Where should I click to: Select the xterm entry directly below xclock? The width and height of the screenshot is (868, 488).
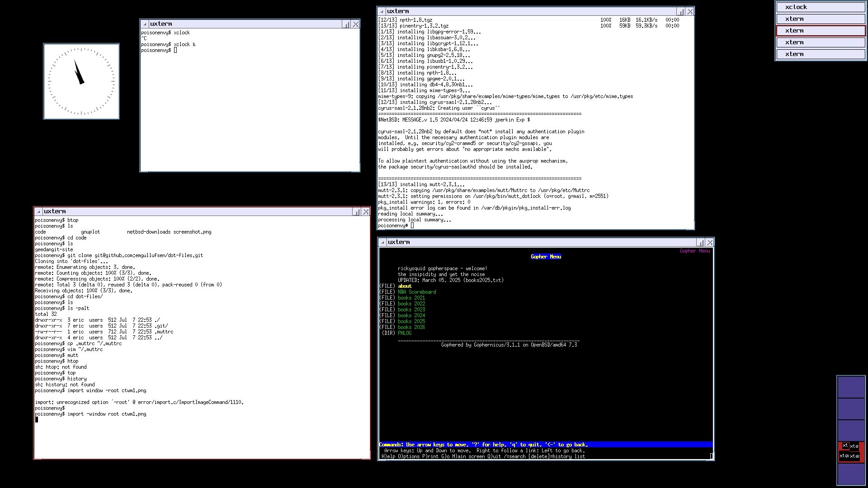pos(821,19)
